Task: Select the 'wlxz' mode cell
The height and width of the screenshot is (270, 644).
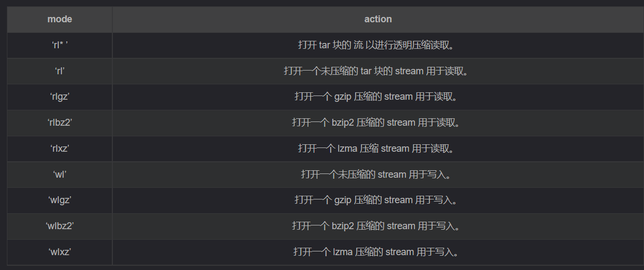Action: pos(60,252)
